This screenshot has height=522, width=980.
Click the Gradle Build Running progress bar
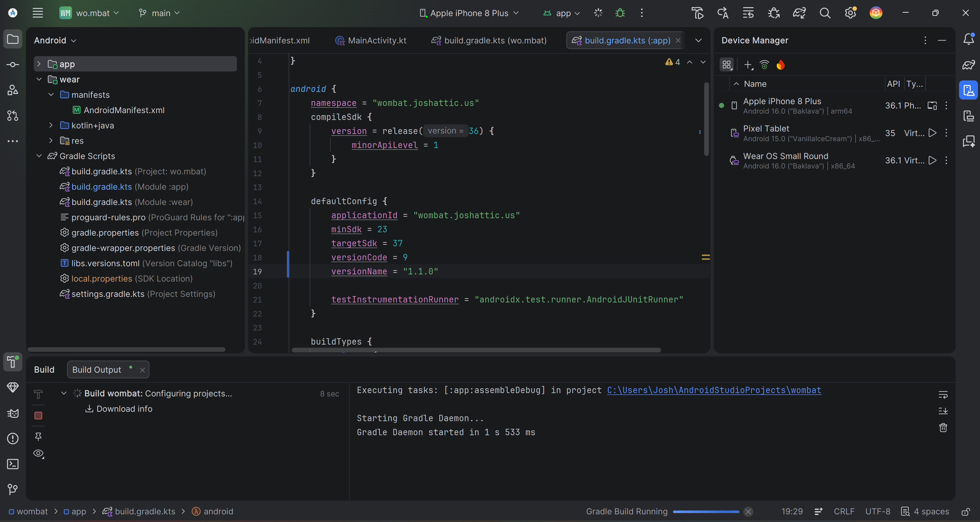pos(706,512)
